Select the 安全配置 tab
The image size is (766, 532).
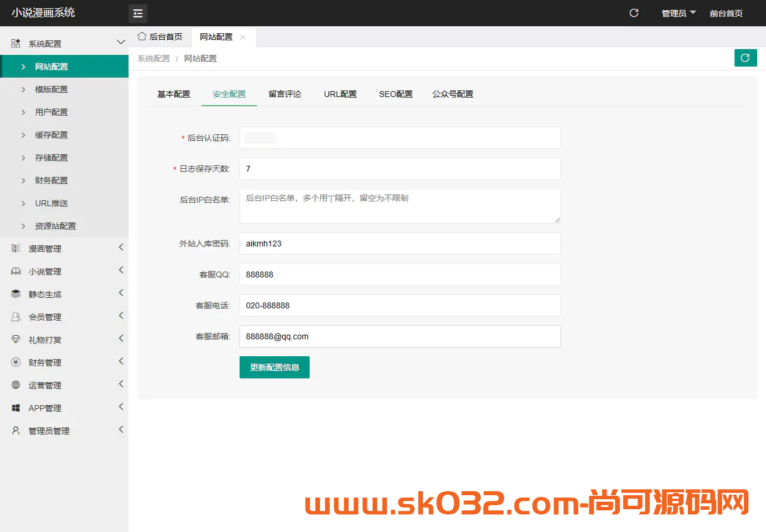229,94
